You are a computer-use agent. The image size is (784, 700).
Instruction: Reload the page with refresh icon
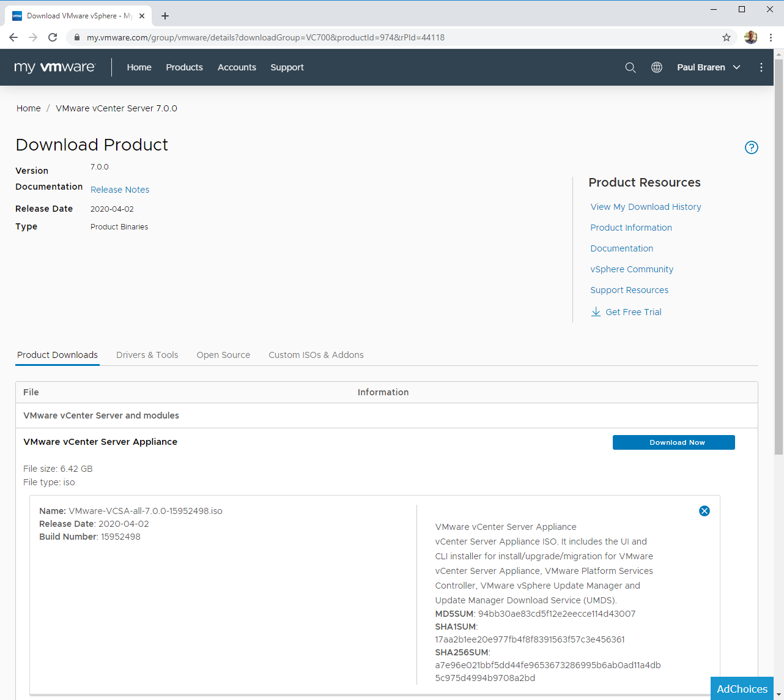pyautogui.click(x=53, y=37)
